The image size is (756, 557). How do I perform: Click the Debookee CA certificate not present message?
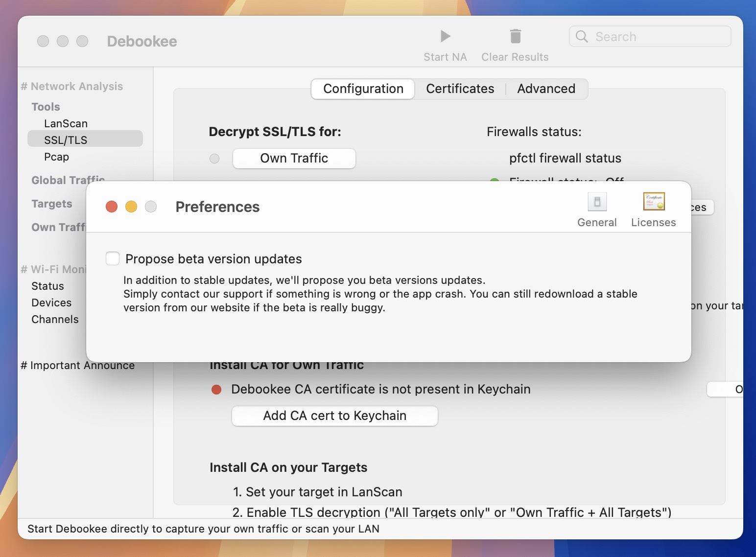381,389
